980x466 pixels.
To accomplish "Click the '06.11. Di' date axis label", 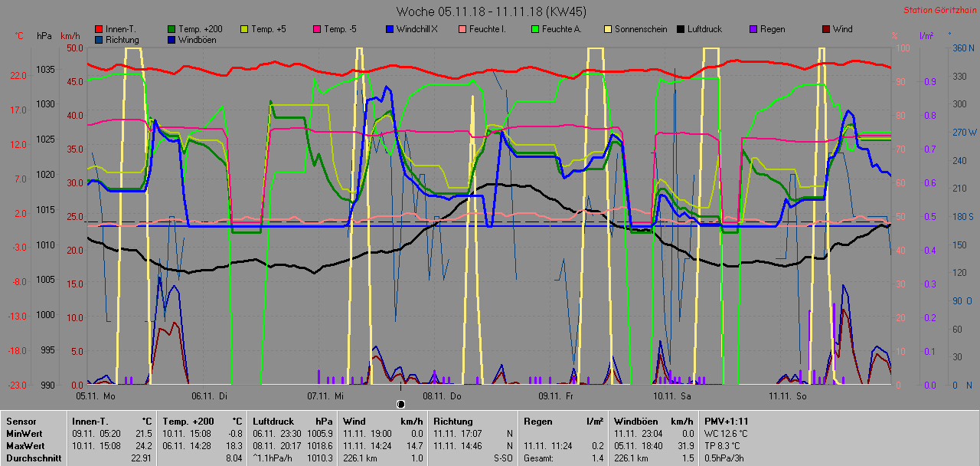I will click(210, 395).
